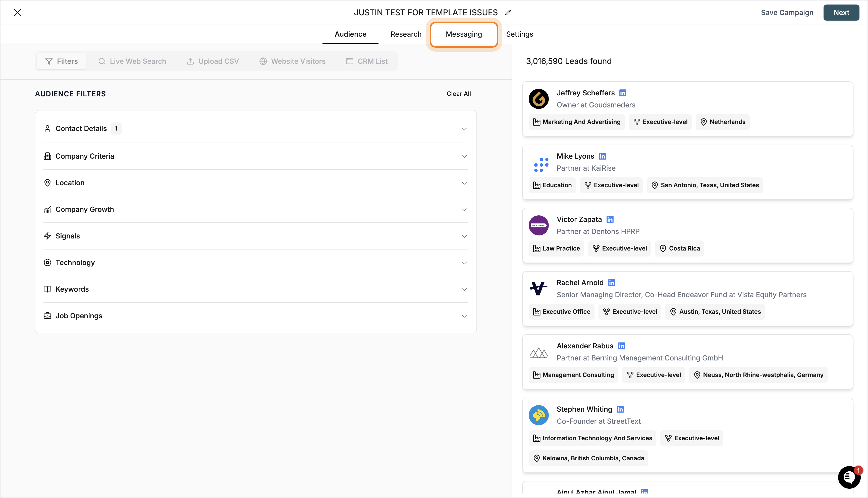
Task: Select the Law Practice tag on Victor Zapata
Action: [x=556, y=248]
